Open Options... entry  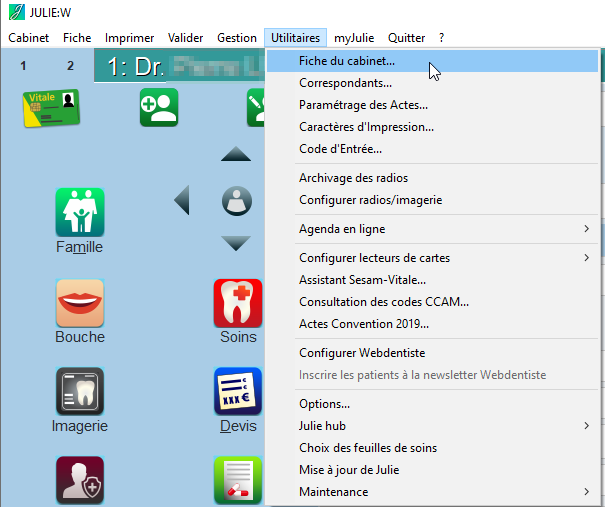point(432,404)
